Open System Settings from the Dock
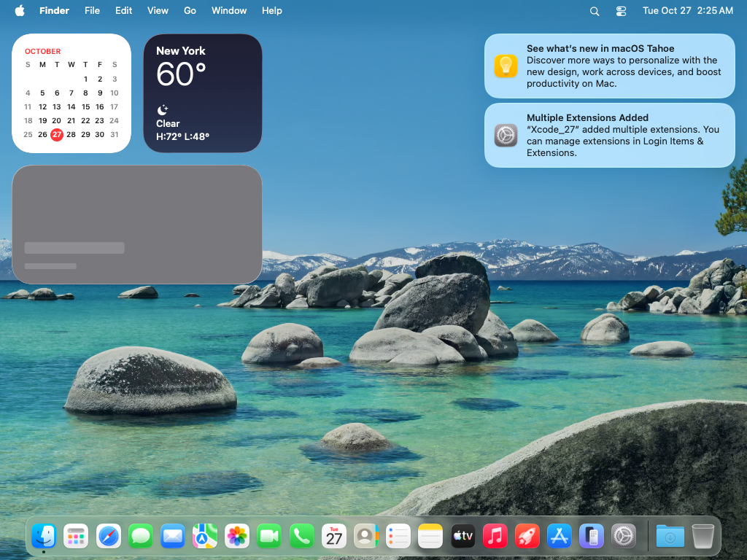This screenshot has height=560, width=747. (624, 536)
